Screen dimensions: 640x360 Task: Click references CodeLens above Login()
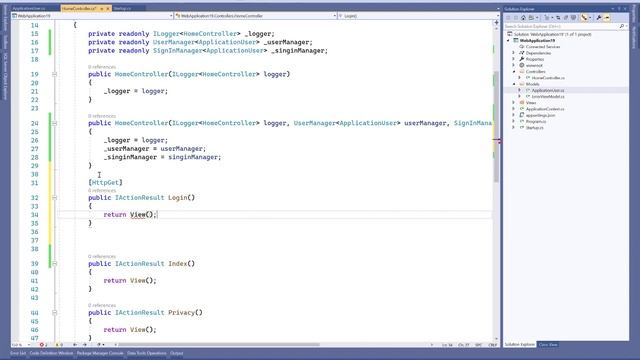click(x=102, y=191)
